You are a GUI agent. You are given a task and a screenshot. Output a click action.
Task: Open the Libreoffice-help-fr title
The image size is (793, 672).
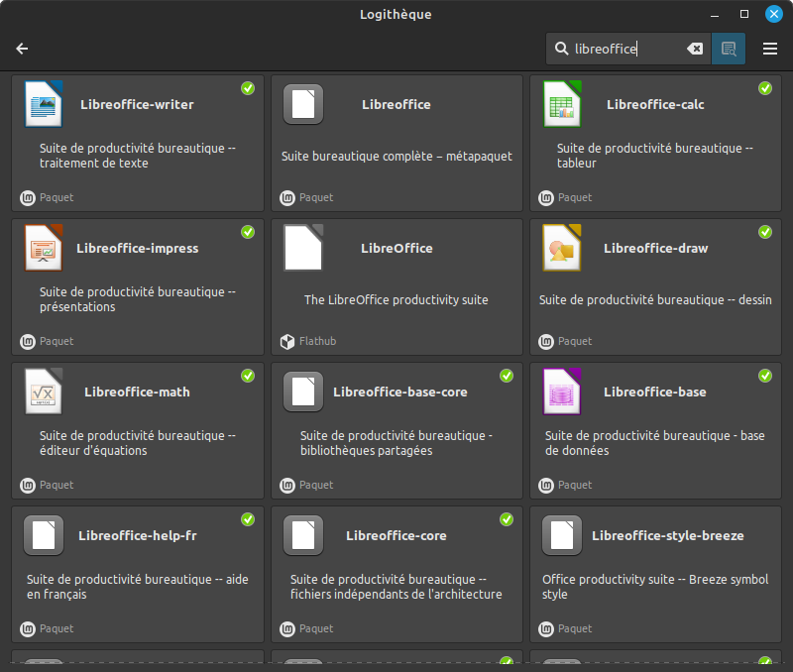click(138, 536)
